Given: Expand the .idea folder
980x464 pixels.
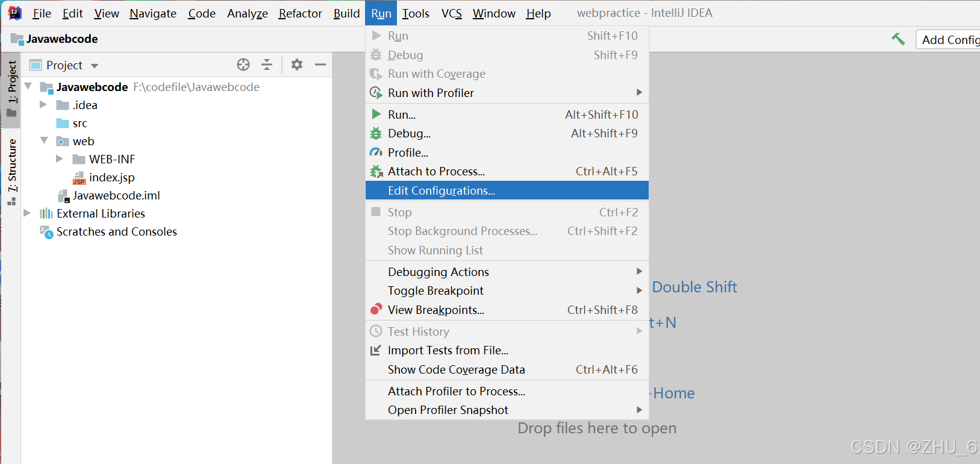Looking at the screenshot, I should pos(43,105).
